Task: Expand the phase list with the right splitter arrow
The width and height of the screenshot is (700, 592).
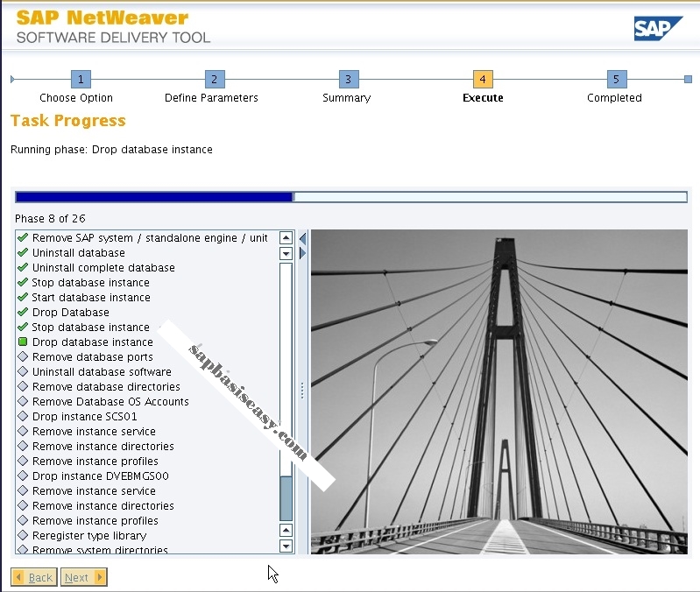Action: pos(302,253)
